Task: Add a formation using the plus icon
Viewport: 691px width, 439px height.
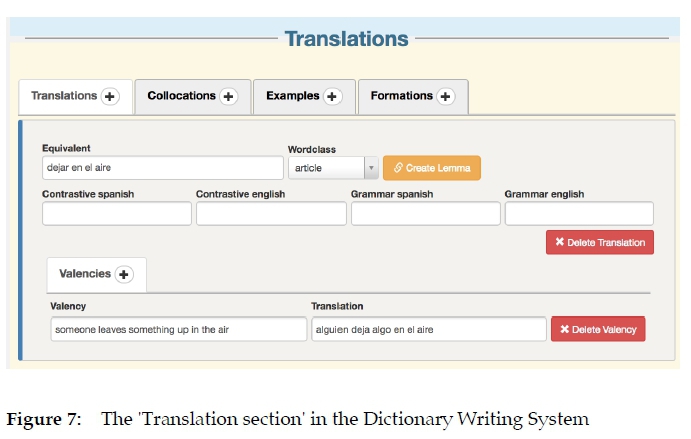Action: point(446,96)
